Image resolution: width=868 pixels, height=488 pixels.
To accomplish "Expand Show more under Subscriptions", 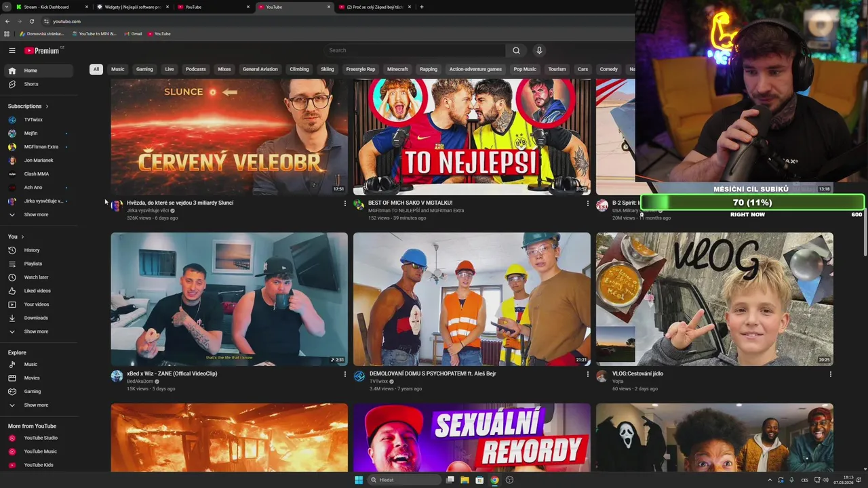I will point(39,215).
